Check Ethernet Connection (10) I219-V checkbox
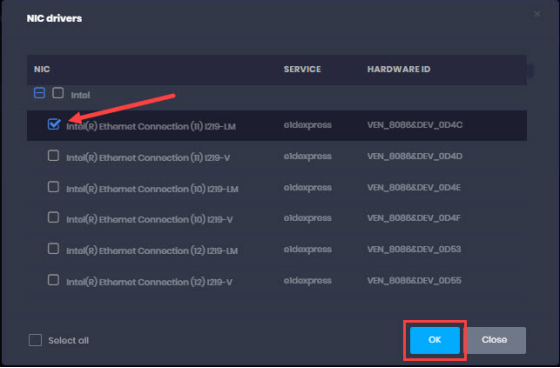This screenshot has height=368, width=560. [54, 218]
